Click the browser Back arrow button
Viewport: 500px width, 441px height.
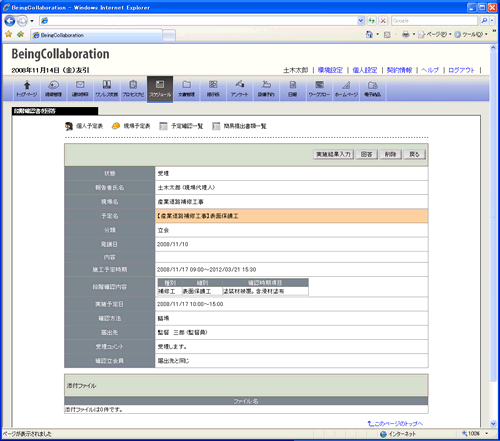click(10, 21)
